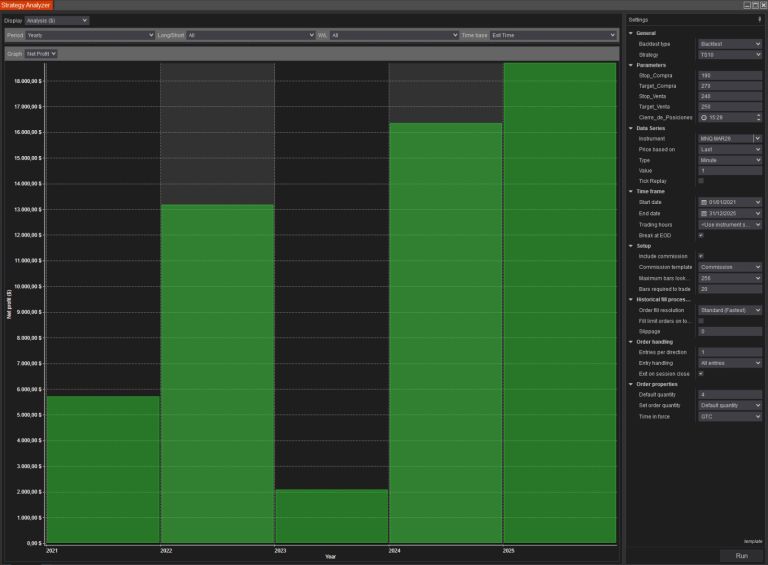Viewport: 768px width, 565px height.
Task: Collapse the Order handling section arrow
Action: pos(631,341)
